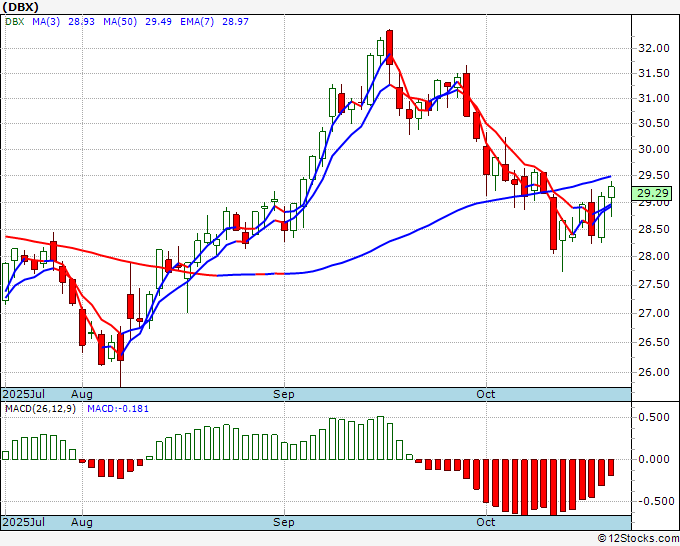Click the last green candle near 29.29
This screenshot has width=680, height=546.
pos(611,192)
